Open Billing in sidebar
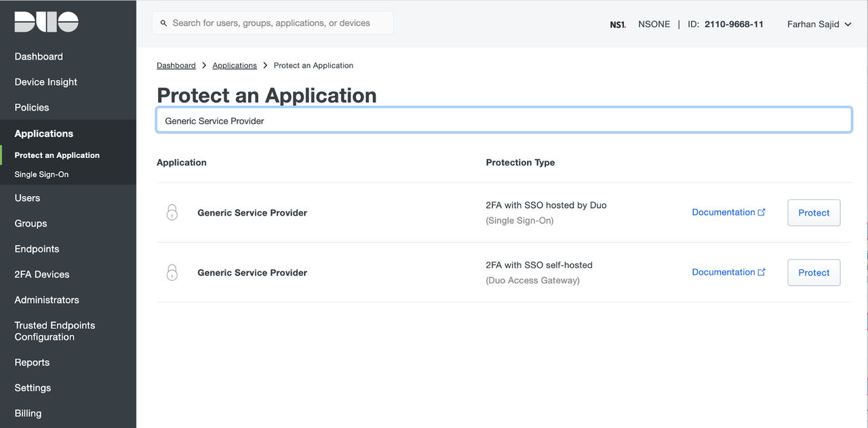 (28, 413)
